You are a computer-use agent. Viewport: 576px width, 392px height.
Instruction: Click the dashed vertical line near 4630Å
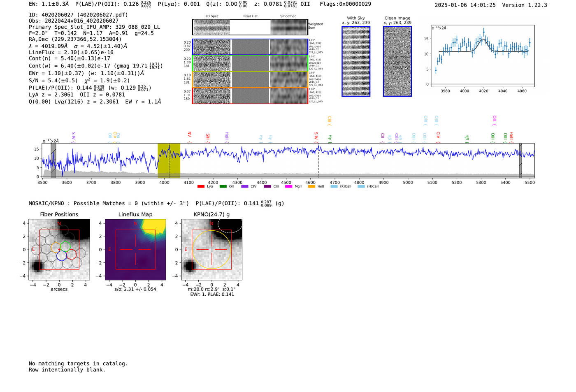[x=318, y=160]
